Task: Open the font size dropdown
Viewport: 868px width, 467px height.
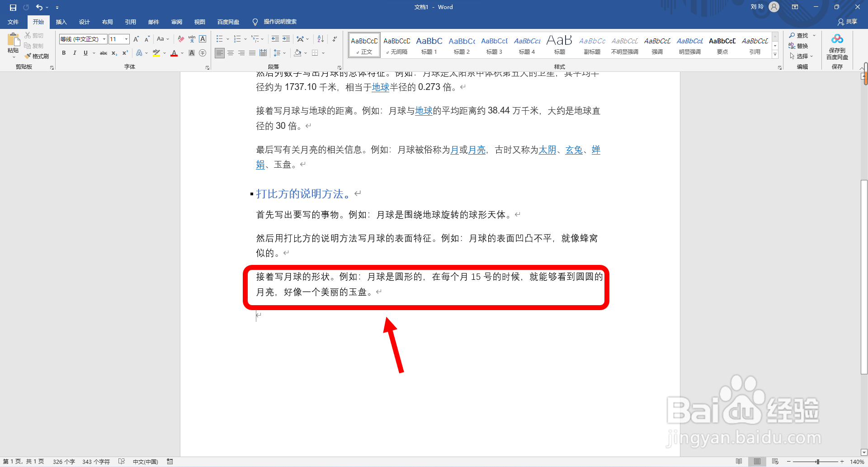Action: click(x=126, y=39)
